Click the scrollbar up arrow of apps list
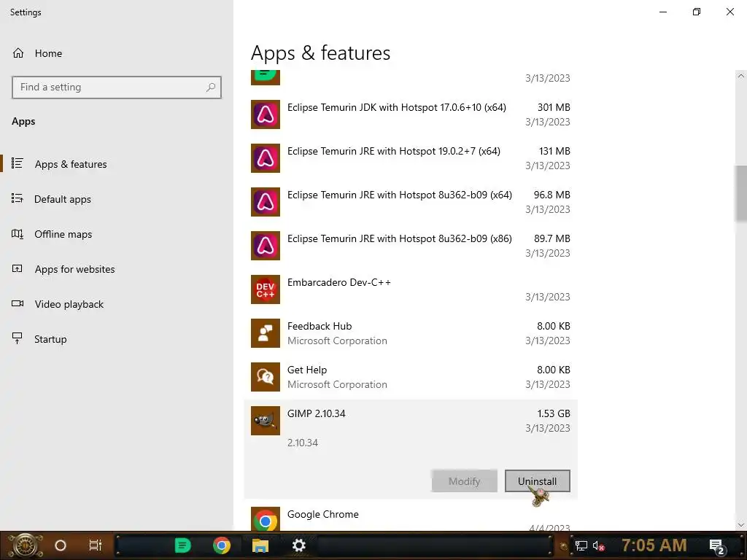 point(740,76)
